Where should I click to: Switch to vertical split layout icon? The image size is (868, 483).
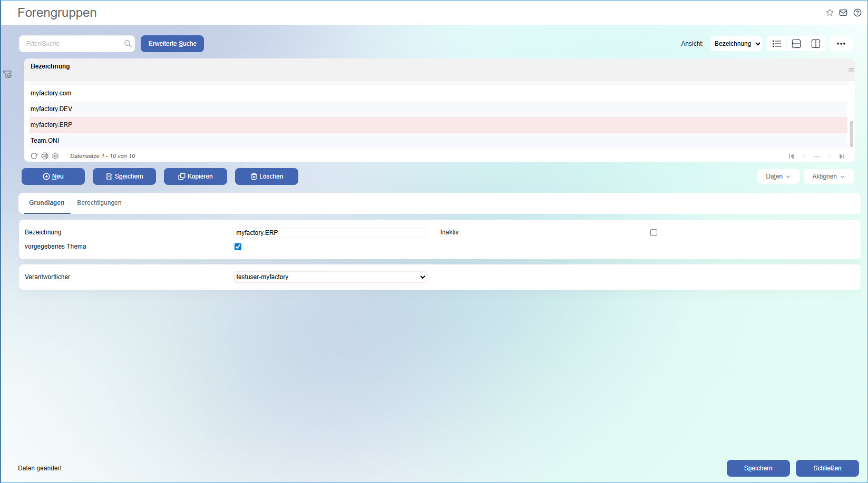coord(816,44)
